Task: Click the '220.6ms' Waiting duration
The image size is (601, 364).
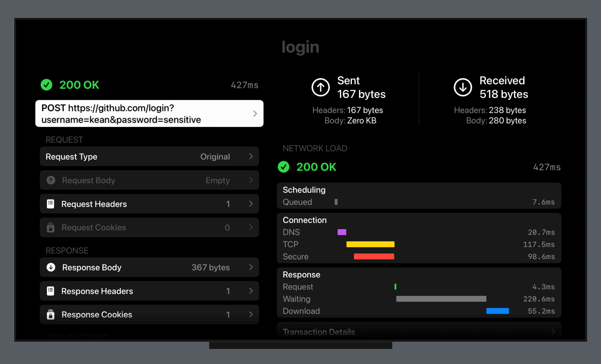Action: pyautogui.click(x=539, y=299)
